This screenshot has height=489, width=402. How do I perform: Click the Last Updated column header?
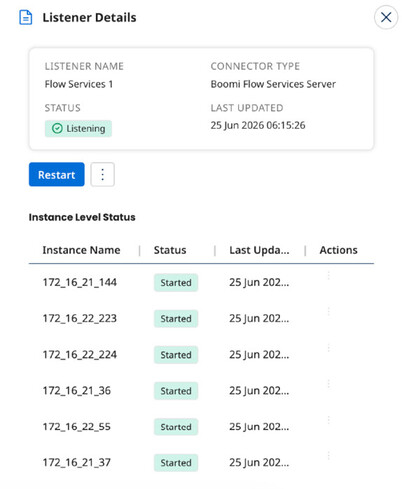pyautogui.click(x=259, y=250)
